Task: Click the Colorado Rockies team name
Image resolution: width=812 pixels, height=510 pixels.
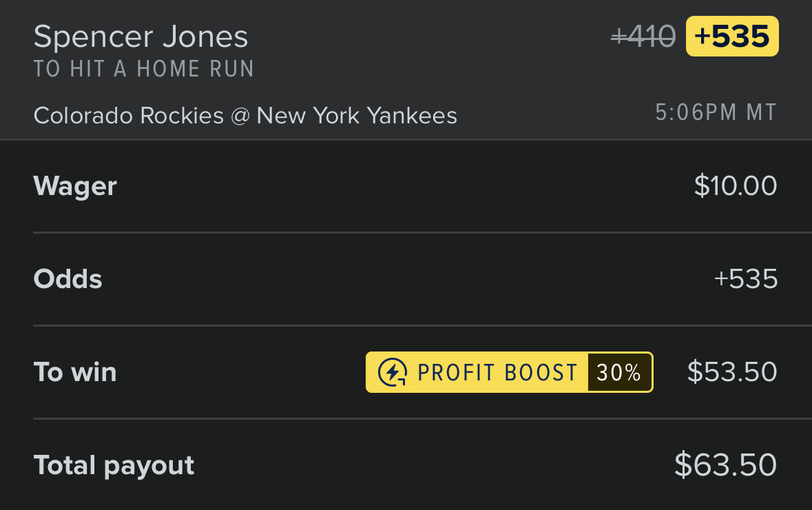Action: pos(128,116)
